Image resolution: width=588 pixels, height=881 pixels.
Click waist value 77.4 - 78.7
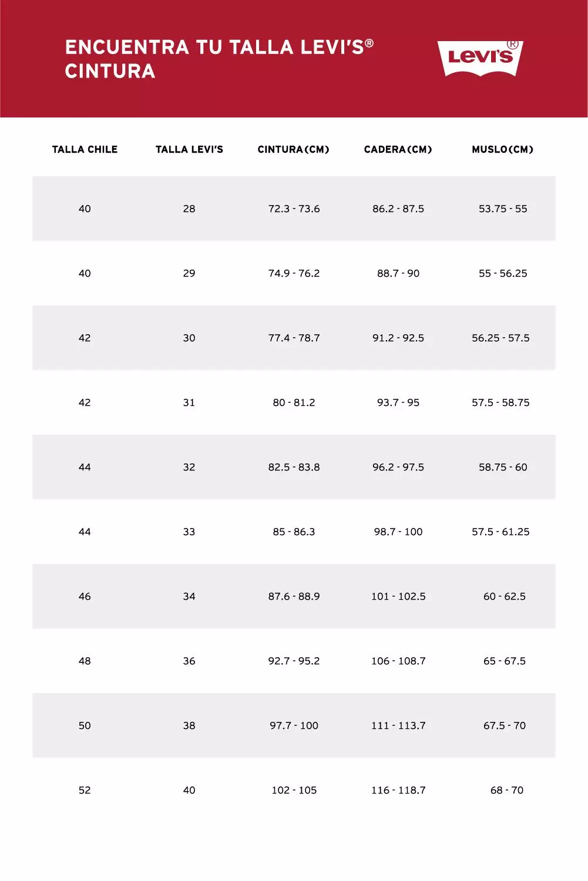(294, 338)
